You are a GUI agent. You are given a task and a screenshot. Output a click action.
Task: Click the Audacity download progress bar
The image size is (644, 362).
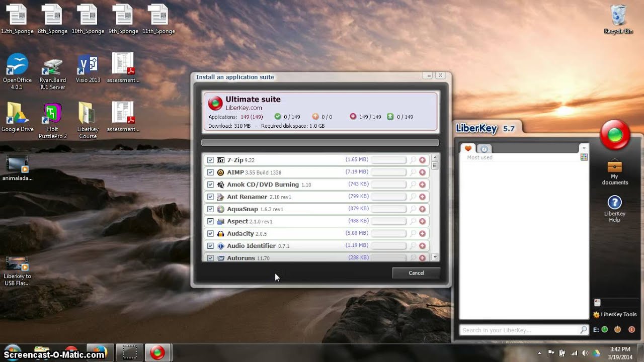tap(388, 234)
